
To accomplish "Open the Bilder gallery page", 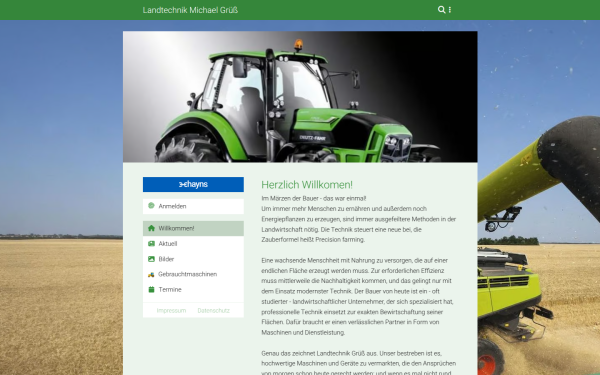I will pyautogui.click(x=193, y=259).
